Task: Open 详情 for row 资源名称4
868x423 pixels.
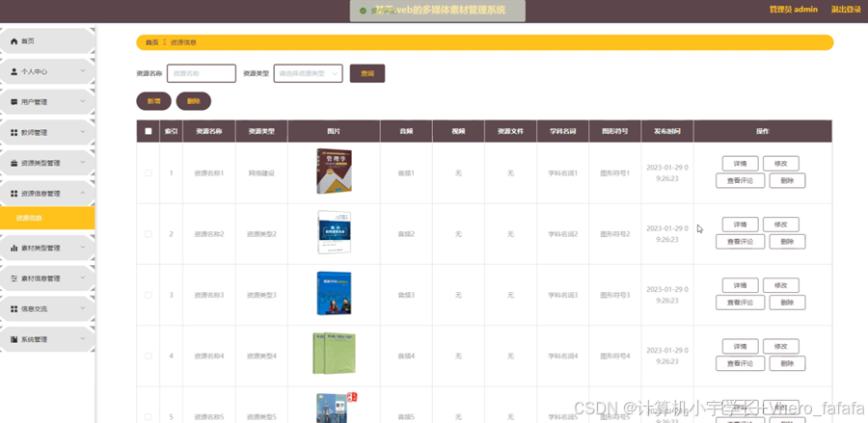Action: 740,346
